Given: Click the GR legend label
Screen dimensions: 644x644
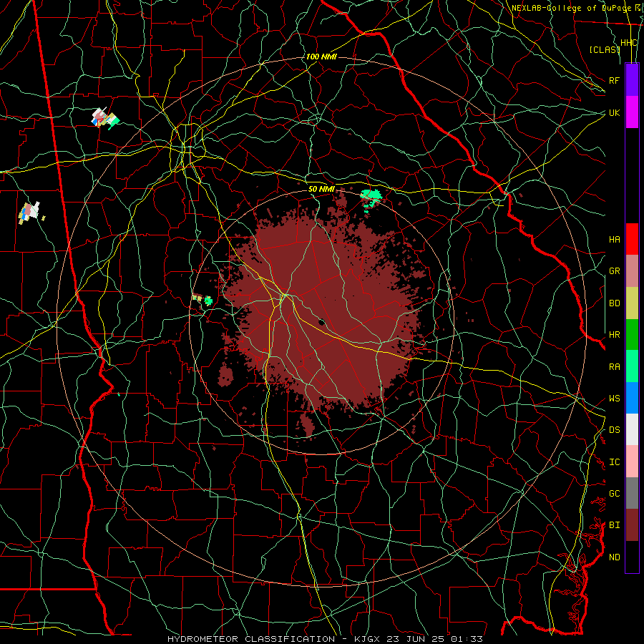Looking at the screenshot, I should [614, 271].
